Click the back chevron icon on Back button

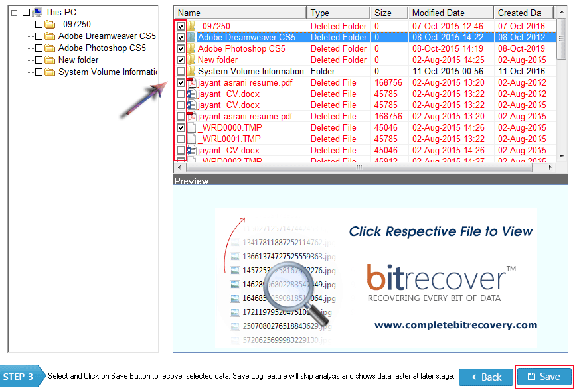tap(474, 377)
